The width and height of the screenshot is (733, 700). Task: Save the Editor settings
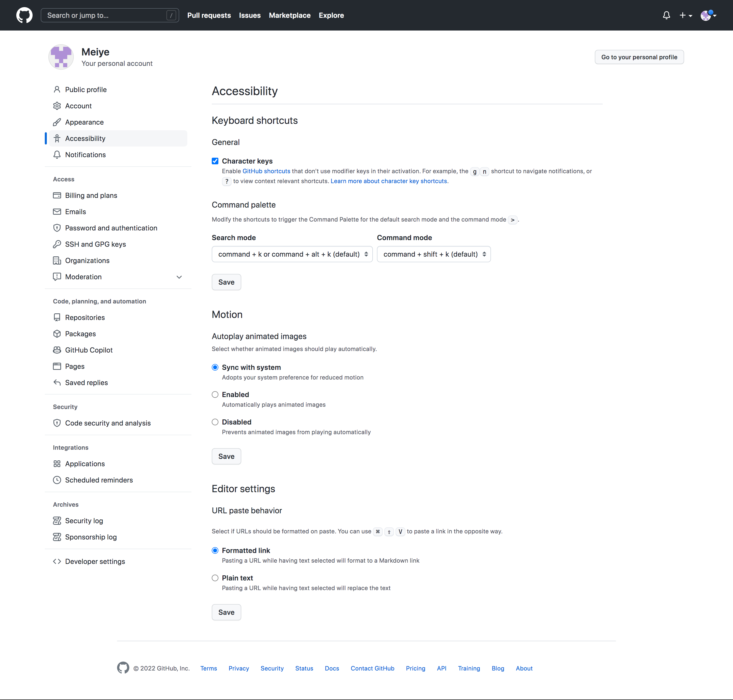coord(226,612)
